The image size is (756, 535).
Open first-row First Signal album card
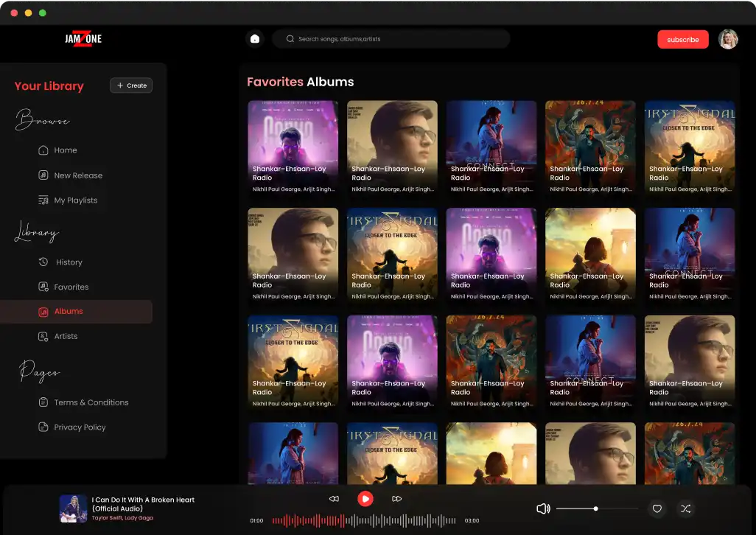point(690,147)
